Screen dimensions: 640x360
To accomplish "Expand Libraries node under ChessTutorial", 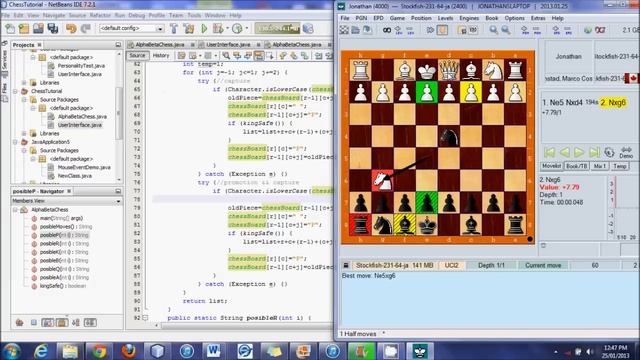I will (24, 133).
